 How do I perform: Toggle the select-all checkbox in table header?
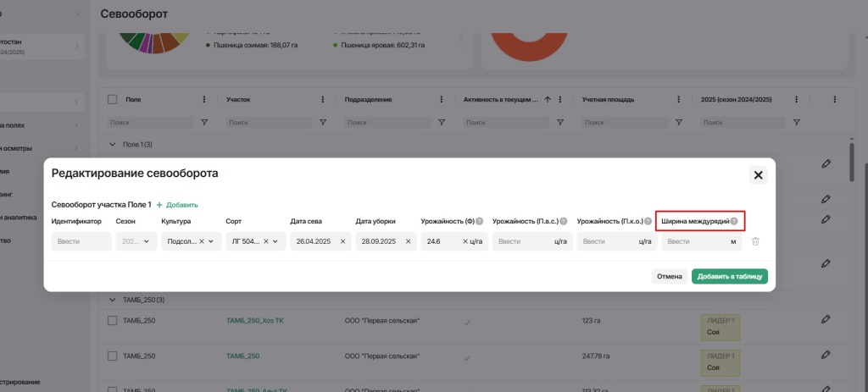(113, 100)
